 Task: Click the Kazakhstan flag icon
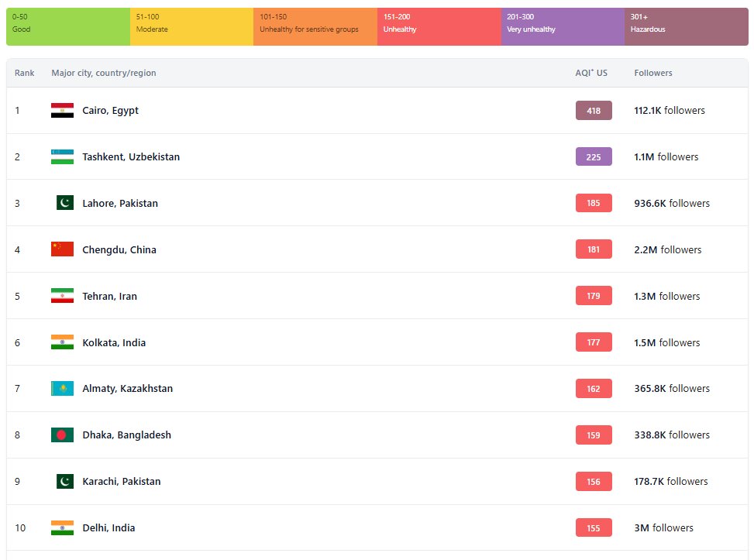[x=62, y=389]
